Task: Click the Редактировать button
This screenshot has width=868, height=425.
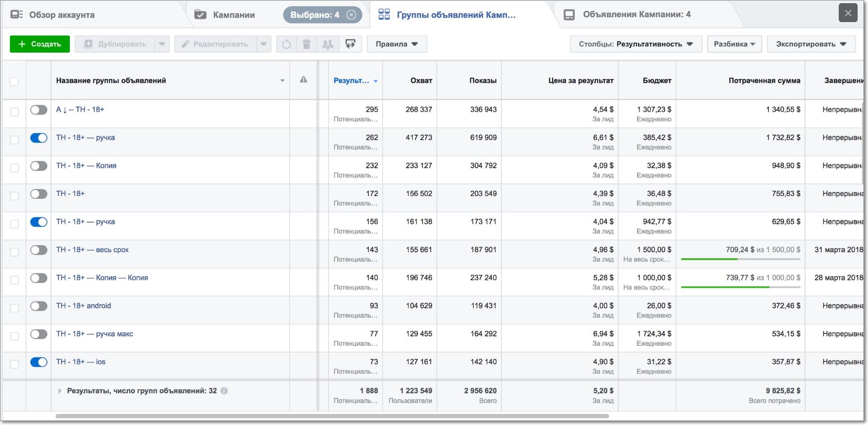Action: coord(215,44)
